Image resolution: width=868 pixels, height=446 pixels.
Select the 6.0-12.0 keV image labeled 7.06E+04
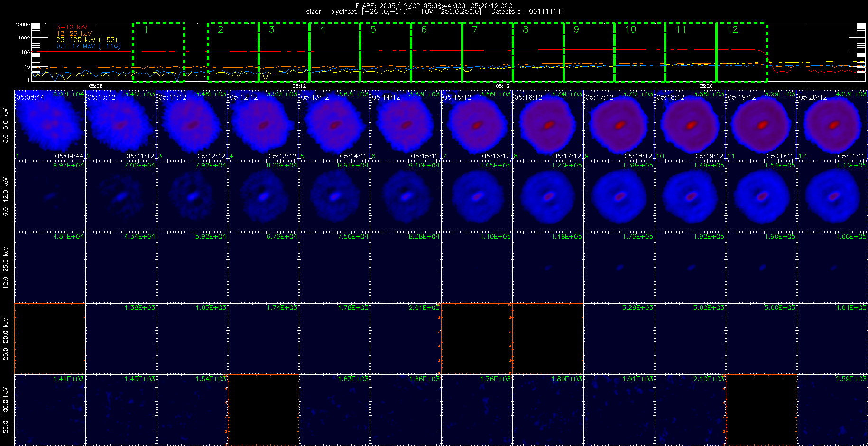coord(121,196)
